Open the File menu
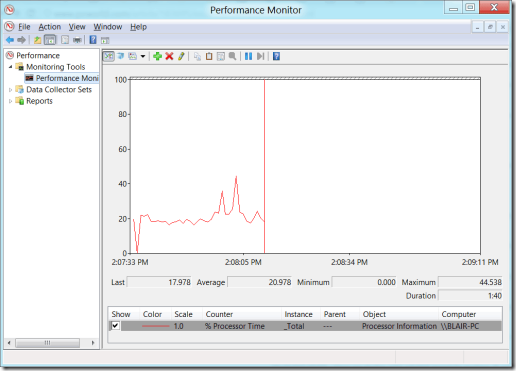This screenshot has height=371, width=516. click(x=24, y=27)
